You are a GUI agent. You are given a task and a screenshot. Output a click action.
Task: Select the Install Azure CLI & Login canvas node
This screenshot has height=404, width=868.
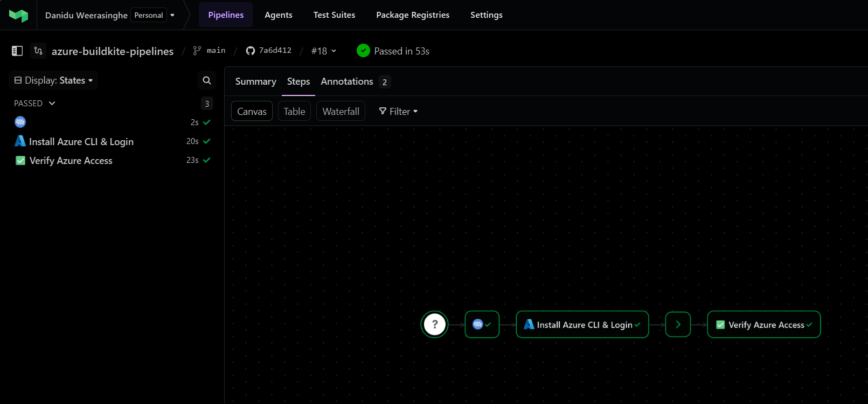582,325
